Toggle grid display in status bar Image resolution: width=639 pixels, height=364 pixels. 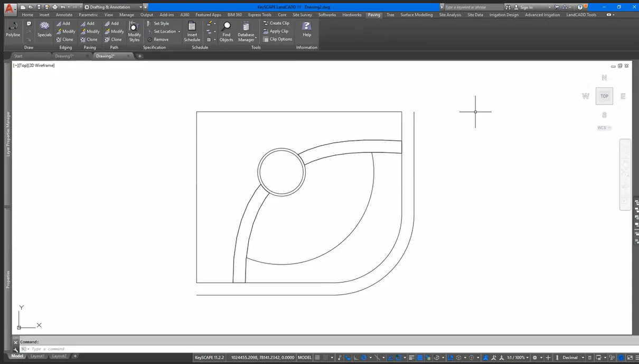[317, 357]
